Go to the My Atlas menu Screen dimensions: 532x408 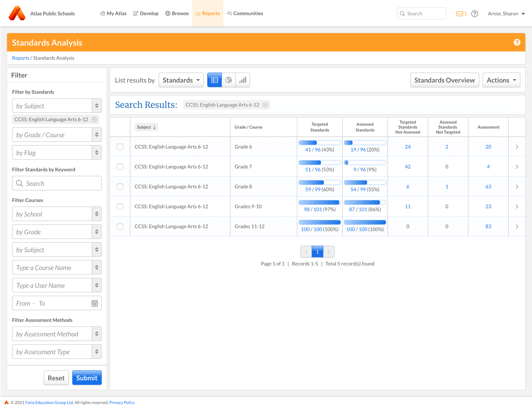[113, 14]
